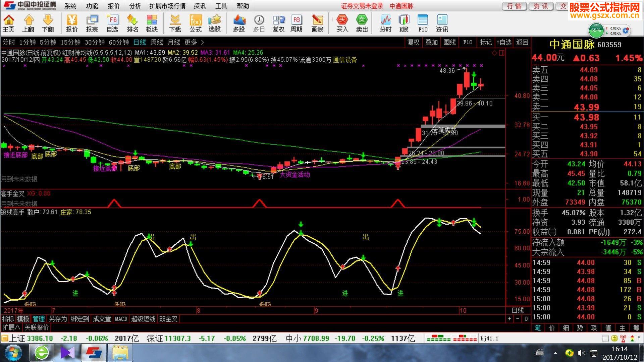Click the 卖出 sell icon

click(362, 23)
